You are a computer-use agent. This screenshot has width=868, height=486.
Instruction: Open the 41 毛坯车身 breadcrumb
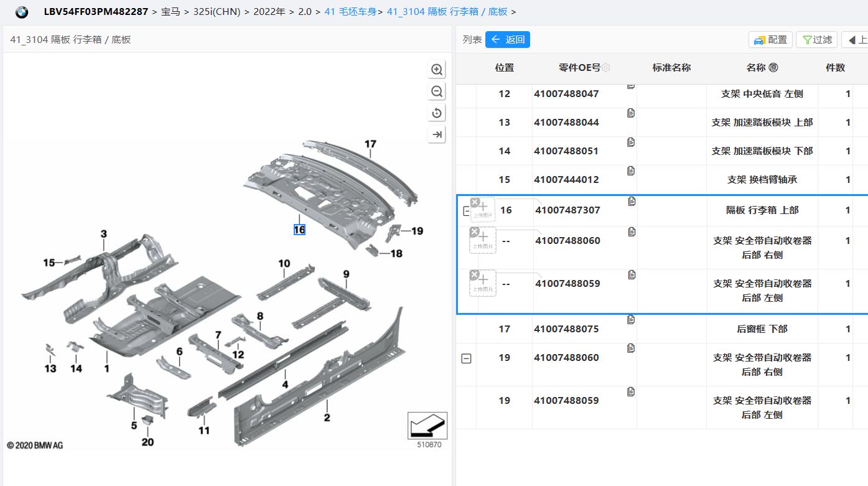(350, 12)
